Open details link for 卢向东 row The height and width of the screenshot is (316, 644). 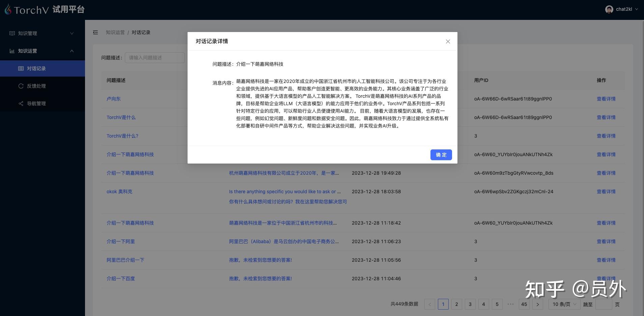tap(605, 98)
